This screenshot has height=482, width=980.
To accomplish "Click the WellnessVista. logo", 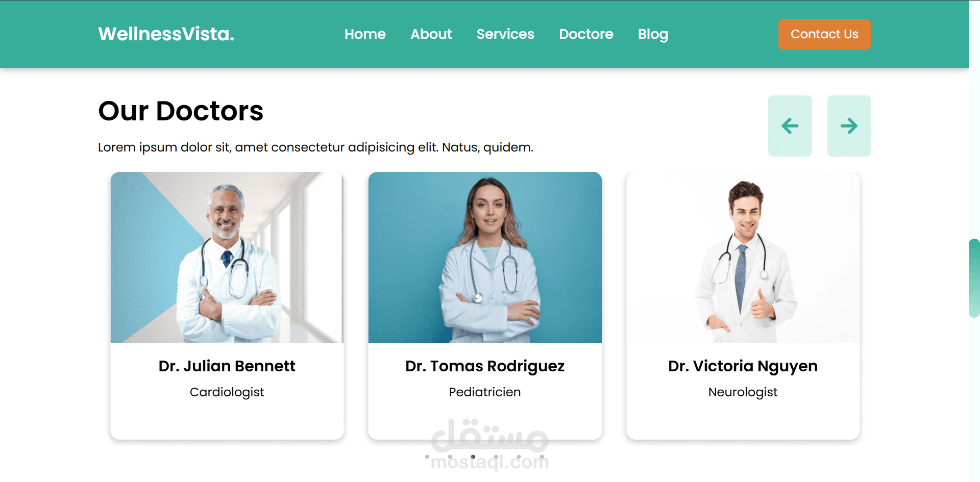I will [166, 34].
